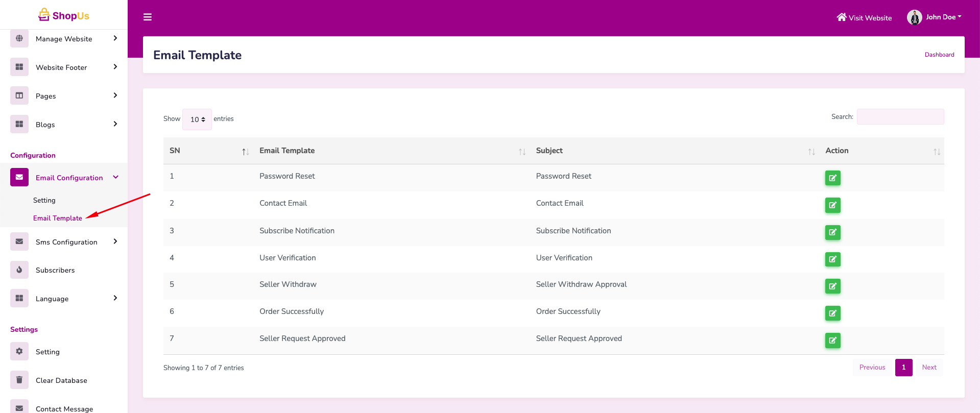Edit the User Verification template

(x=832, y=259)
